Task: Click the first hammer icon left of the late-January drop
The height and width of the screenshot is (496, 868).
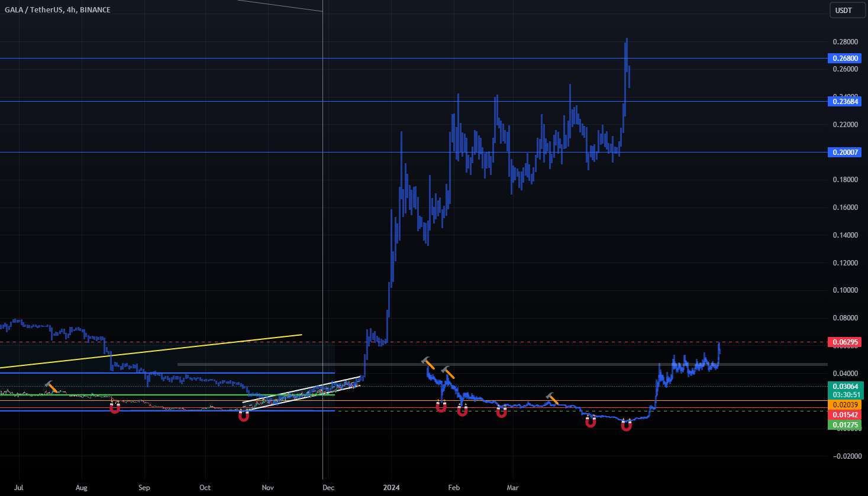Action: click(x=428, y=363)
